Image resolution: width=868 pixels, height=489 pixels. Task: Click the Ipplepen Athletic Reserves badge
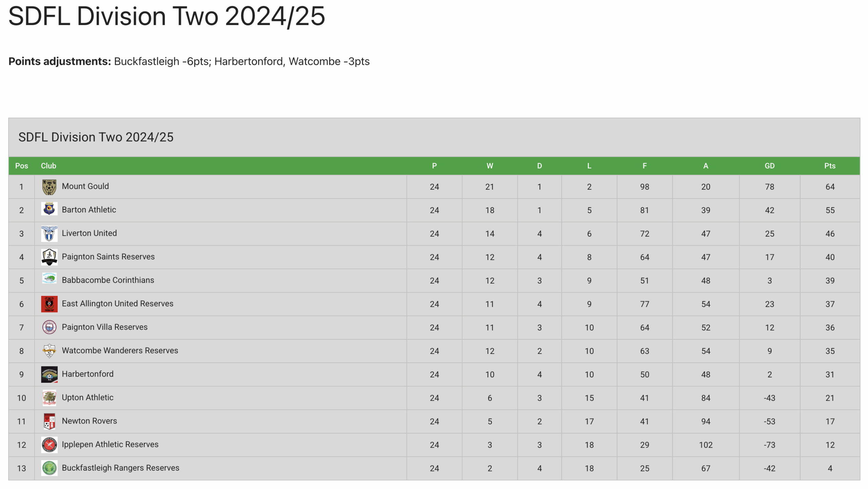[49, 445]
